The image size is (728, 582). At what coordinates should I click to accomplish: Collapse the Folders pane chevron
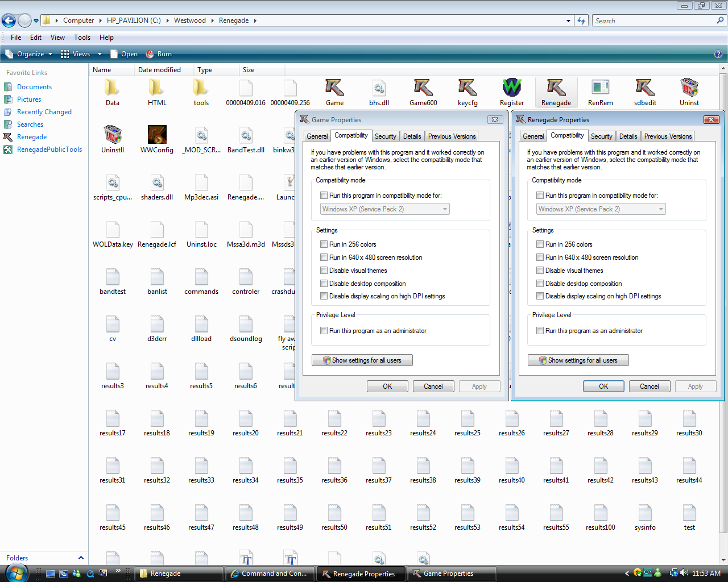81,558
